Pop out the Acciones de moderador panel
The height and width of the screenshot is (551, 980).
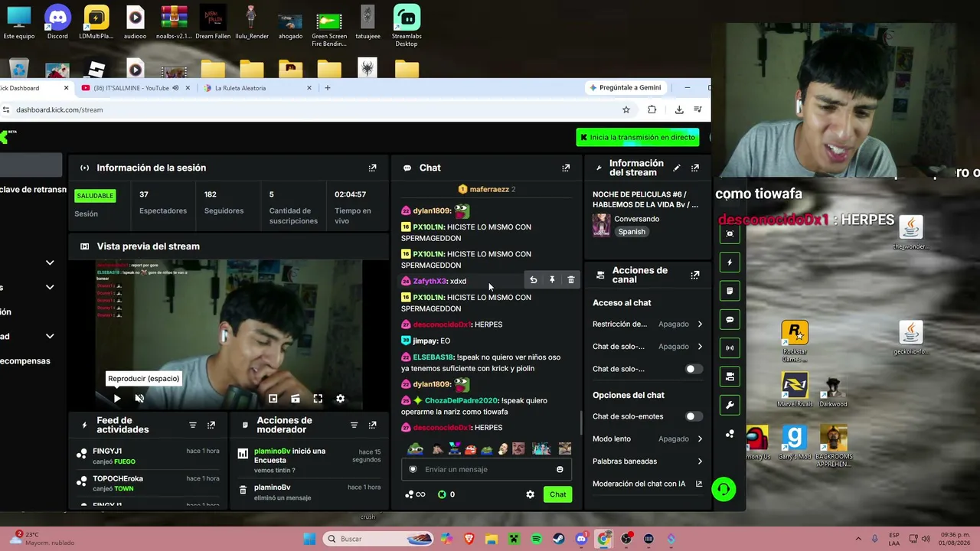click(x=372, y=425)
